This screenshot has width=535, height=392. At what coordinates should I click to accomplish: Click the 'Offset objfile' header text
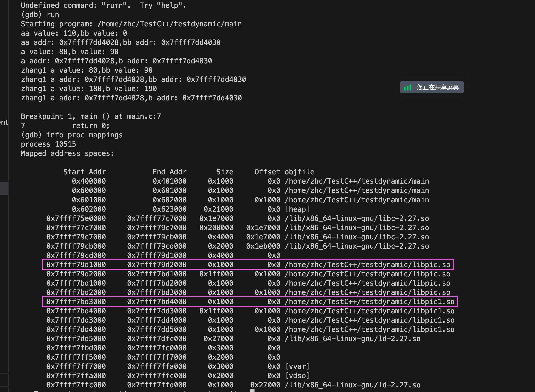coord(285,172)
